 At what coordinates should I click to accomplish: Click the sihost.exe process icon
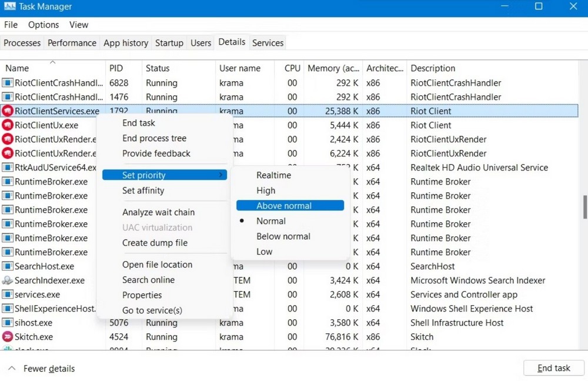point(8,323)
